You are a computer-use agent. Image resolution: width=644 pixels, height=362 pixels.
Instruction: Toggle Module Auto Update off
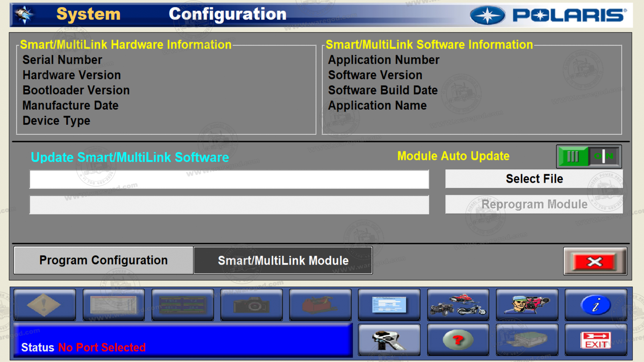click(589, 157)
